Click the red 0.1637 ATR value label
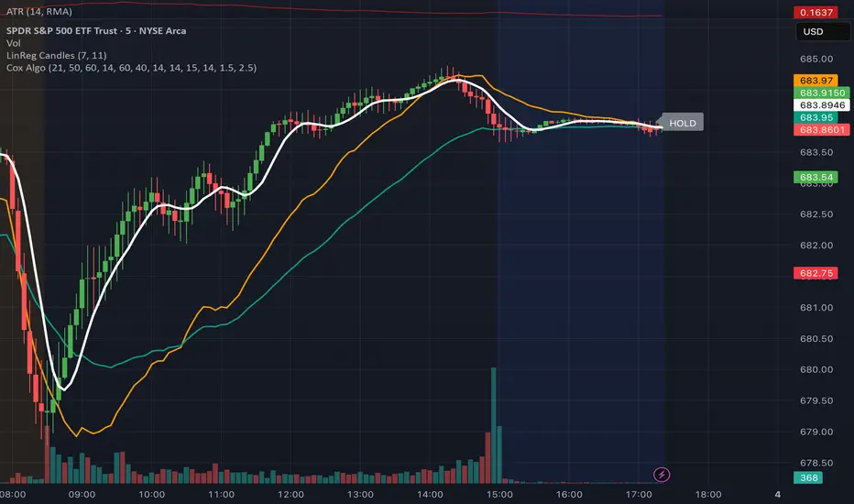 [x=816, y=13]
